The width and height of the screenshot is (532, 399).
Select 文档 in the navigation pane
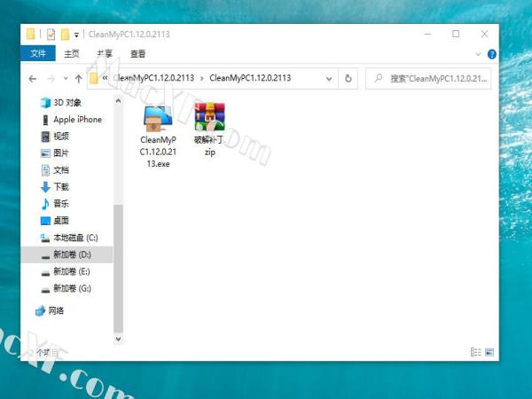tap(55, 170)
